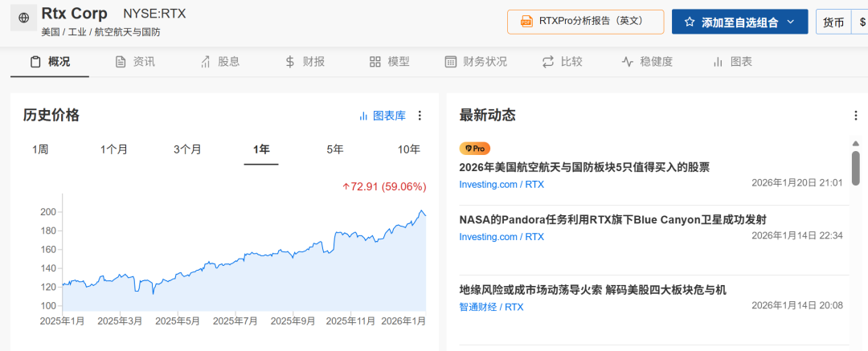
Task: Expand the 添加至自选组合 dropdown arrow
Action: click(x=791, y=22)
